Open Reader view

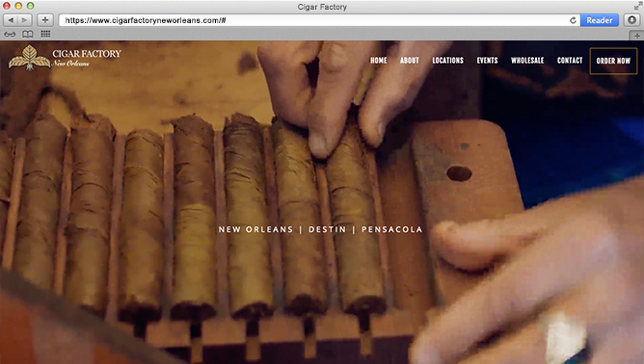click(600, 20)
